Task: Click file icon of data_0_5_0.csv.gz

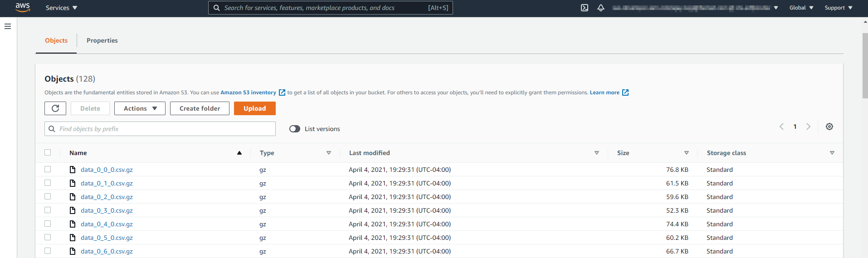Action: coord(73,238)
